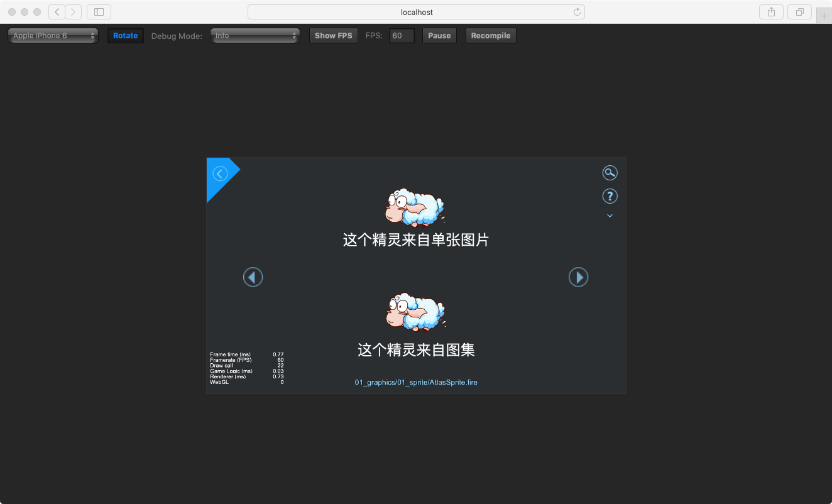Click the reload icon in address bar
This screenshot has width=832, height=504.
click(577, 12)
